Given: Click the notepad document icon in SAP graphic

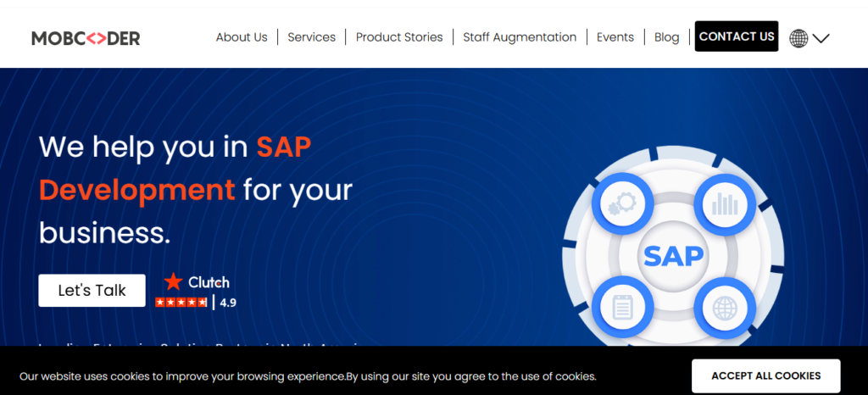Looking at the screenshot, I should point(622,307).
